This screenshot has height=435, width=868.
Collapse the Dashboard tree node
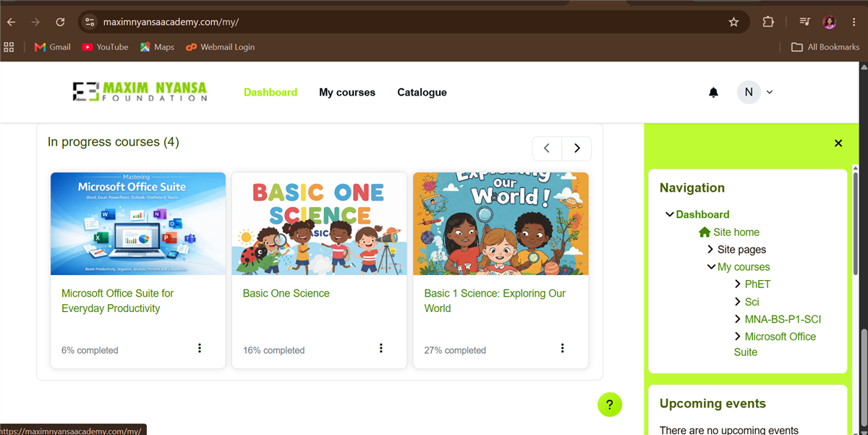click(x=669, y=214)
